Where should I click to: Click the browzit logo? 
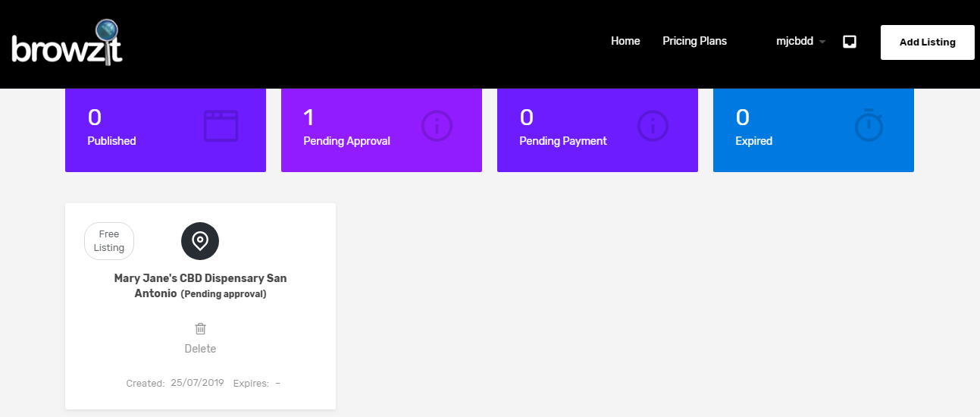pyautogui.click(x=67, y=42)
